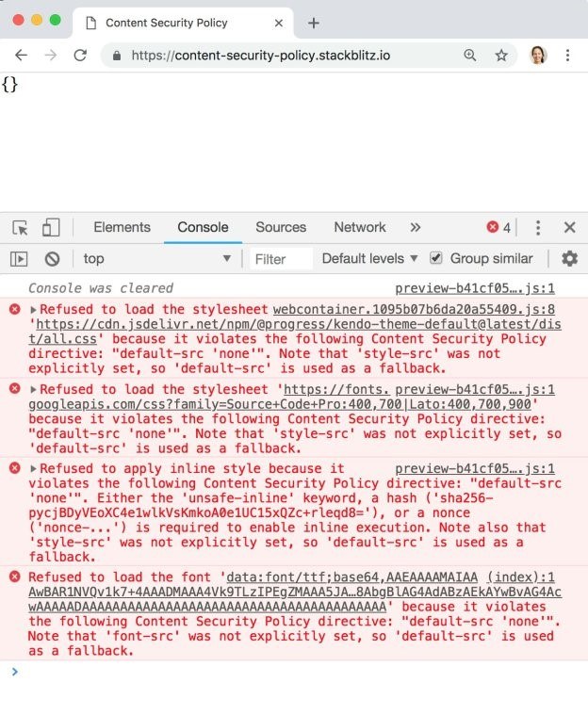Select the Content Security Policy browser tab

point(183,23)
